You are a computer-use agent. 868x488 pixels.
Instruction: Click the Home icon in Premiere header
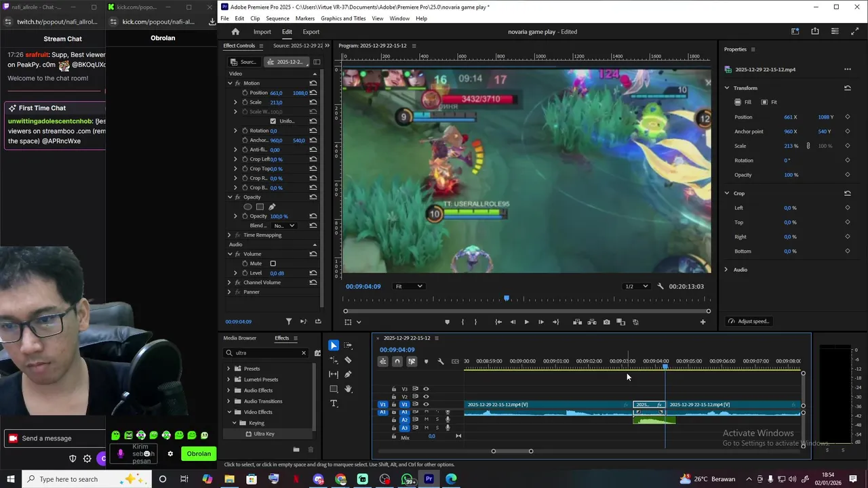click(x=235, y=32)
